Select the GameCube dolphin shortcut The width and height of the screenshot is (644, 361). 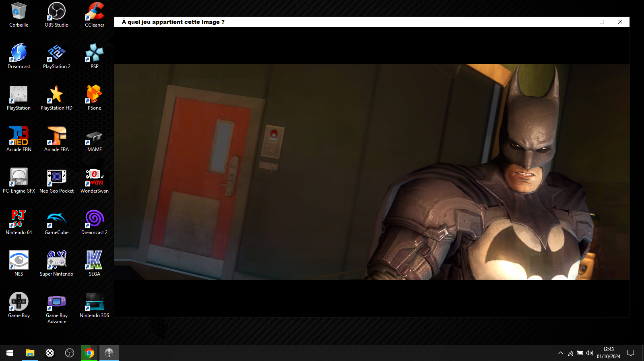[56, 222]
